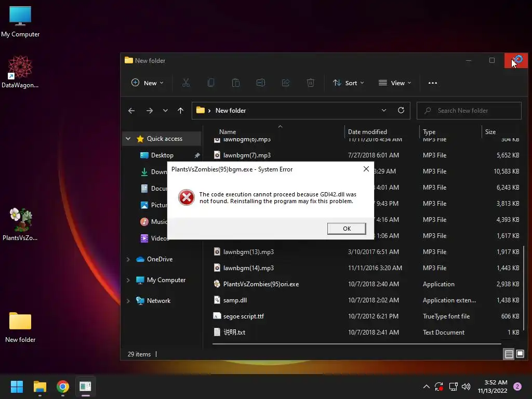This screenshot has width=532, height=399.
Task: Click the Search New folder field
Action: 469,111
